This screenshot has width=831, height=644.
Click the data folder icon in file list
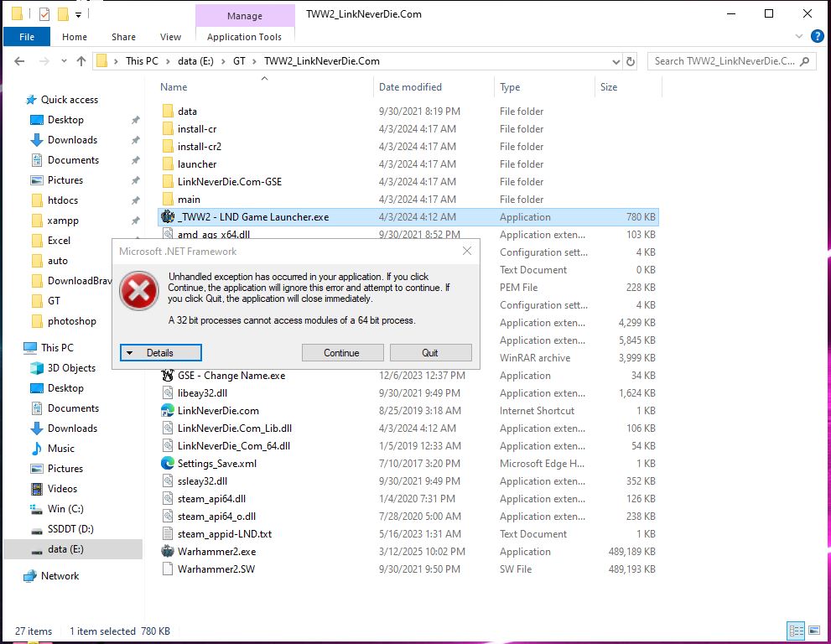[x=168, y=111]
